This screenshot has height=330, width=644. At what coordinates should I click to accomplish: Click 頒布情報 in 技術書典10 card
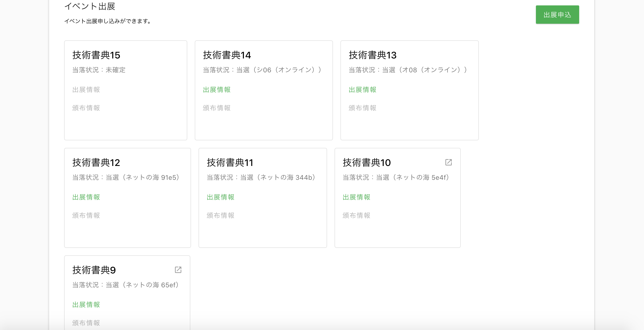[356, 215]
